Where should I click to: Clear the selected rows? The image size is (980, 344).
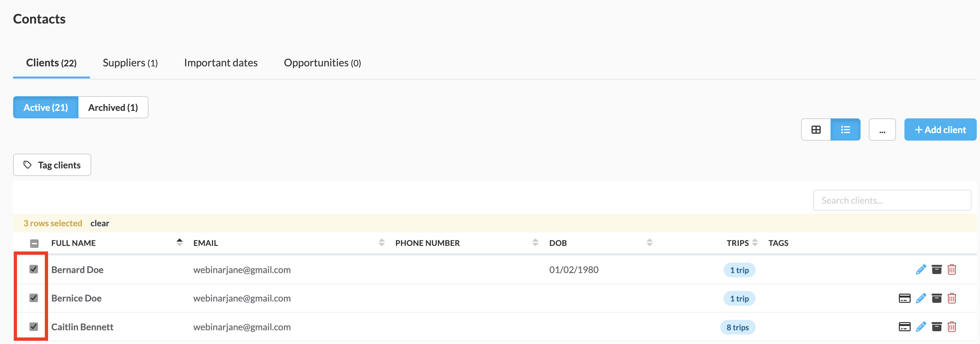(x=100, y=223)
